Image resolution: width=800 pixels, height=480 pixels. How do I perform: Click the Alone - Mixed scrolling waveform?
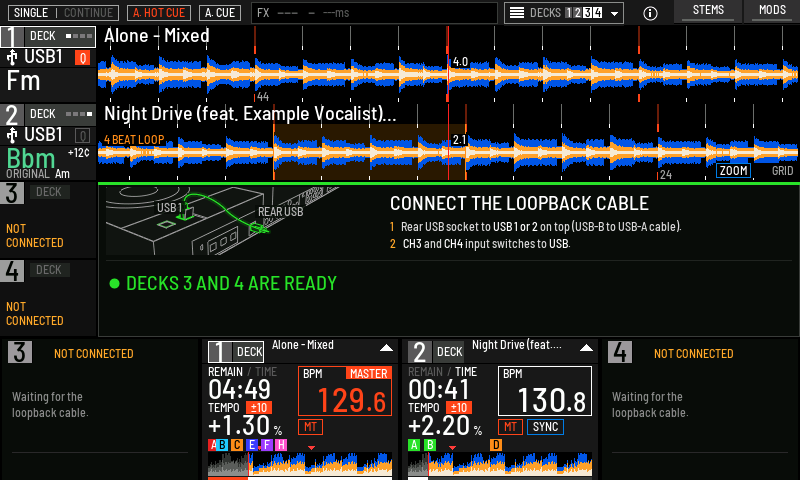[x=448, y=74]
